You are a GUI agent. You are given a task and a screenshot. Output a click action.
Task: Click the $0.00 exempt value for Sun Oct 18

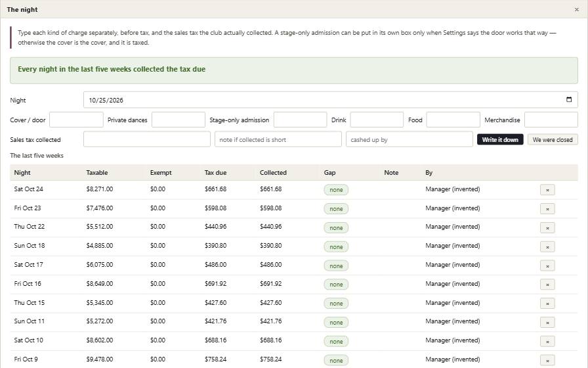point(157,246)
